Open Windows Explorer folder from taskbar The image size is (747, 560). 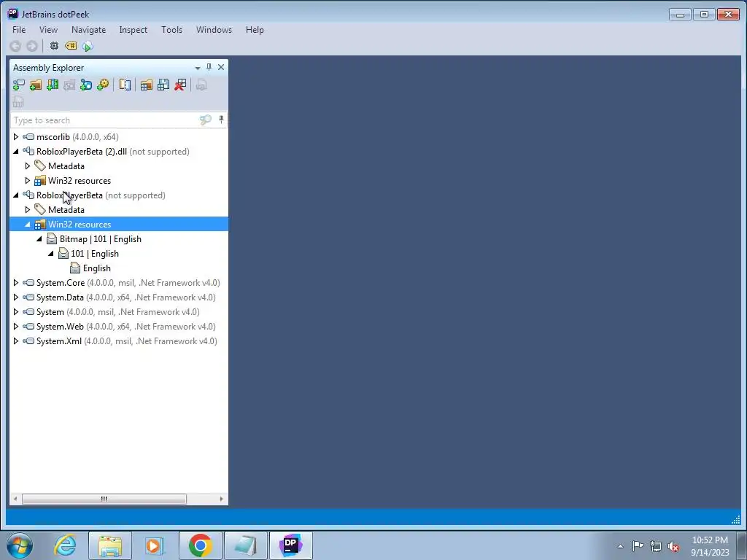click(x=110, y=545)
